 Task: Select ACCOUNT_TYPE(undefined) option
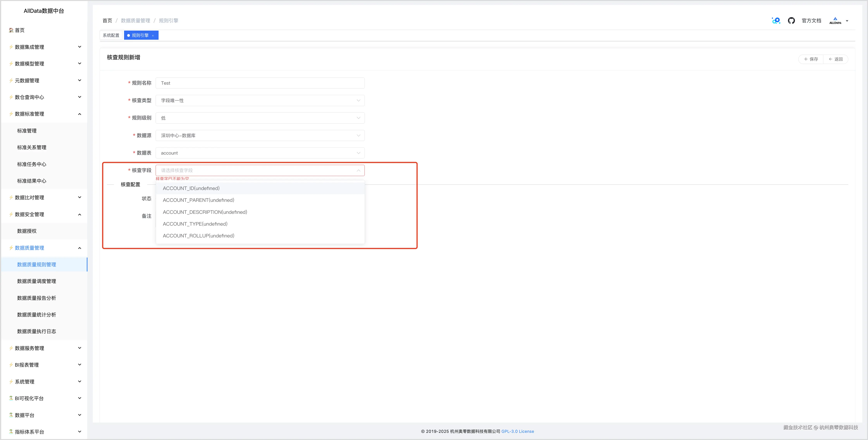[x=260, y=224]
